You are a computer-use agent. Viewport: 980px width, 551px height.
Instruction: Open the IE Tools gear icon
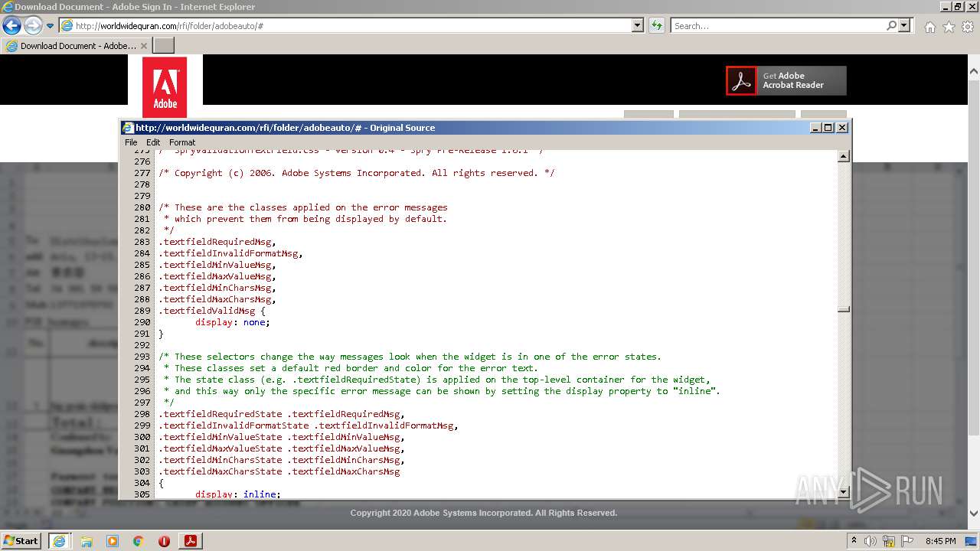(x=968, y=27)
